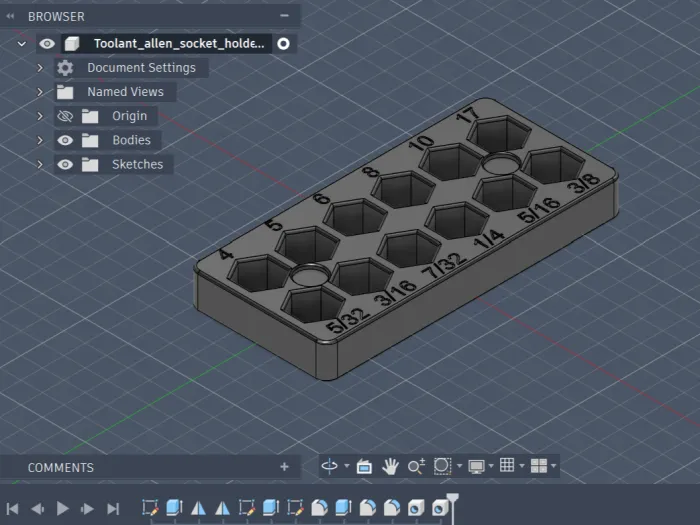Open the Grid and Snaps dropdown arrow

522,466
